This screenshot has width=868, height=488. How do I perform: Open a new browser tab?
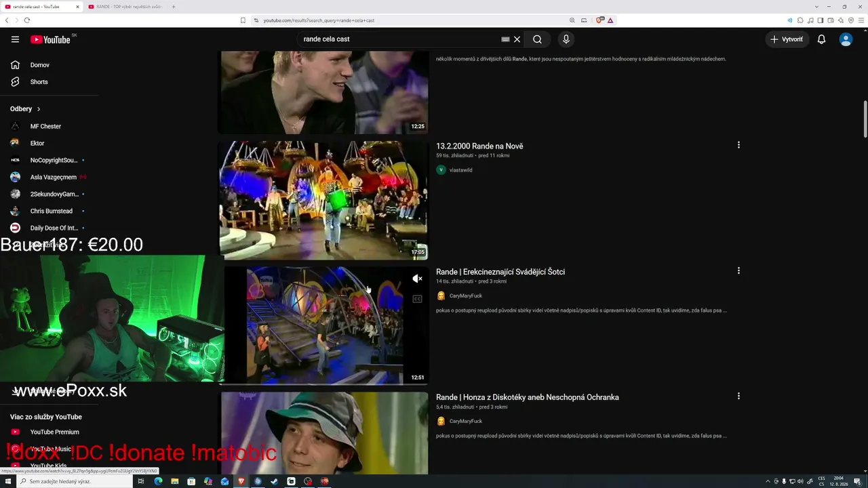click(174, 7)
